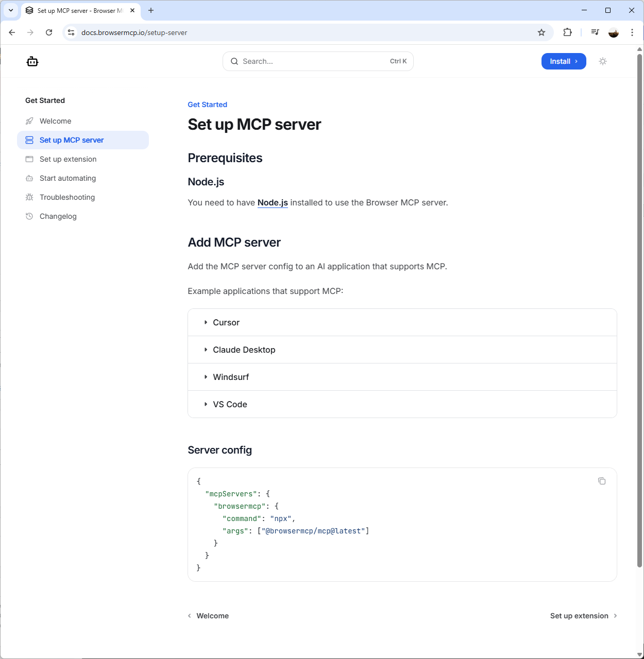Click the blue Install button
The width and height of the screenshot is (644, 659).
[x=563, y=61]
